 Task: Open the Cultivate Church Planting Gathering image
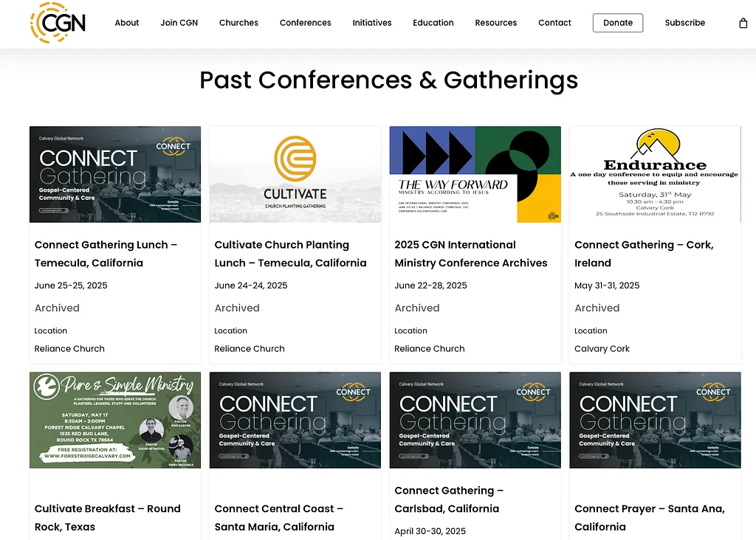(295, 174)
